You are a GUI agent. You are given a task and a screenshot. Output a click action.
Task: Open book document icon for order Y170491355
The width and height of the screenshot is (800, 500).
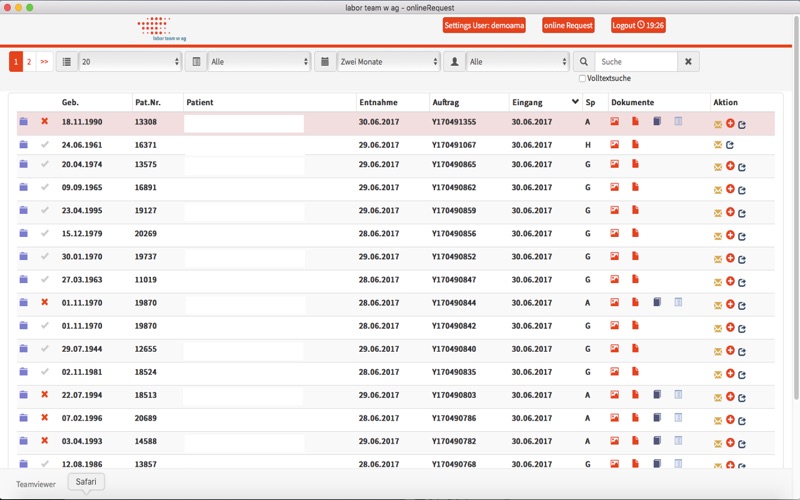(x=657, y=121)
